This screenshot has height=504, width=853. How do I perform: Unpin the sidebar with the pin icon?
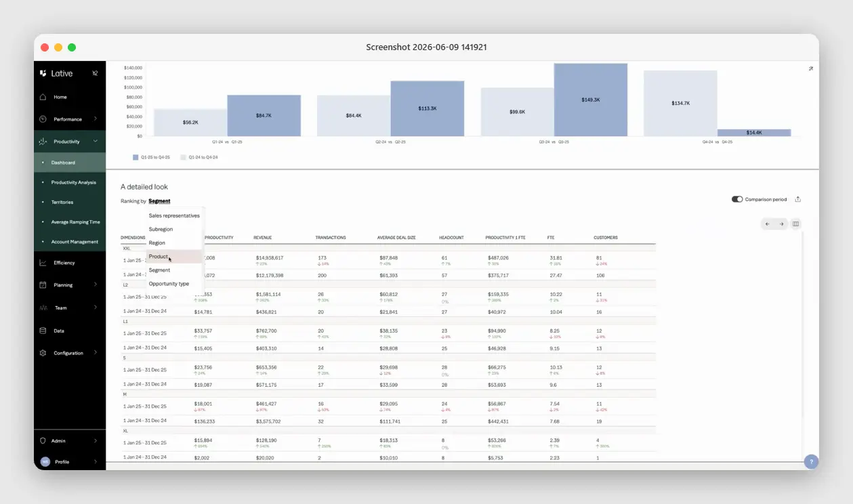click(x=95, y=73)
